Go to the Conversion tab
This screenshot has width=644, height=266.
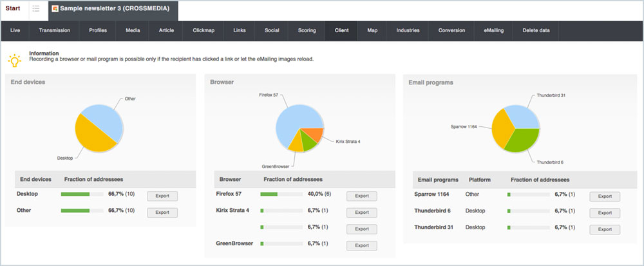click(451, 30)
